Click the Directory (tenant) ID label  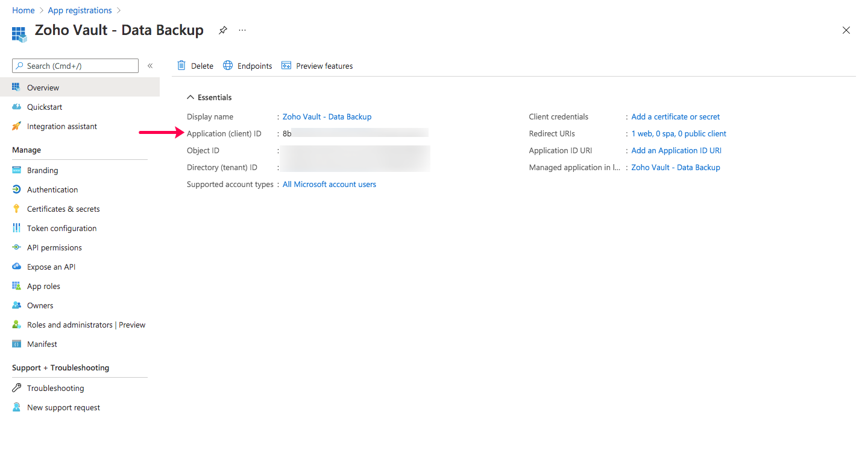coord(222,167)
